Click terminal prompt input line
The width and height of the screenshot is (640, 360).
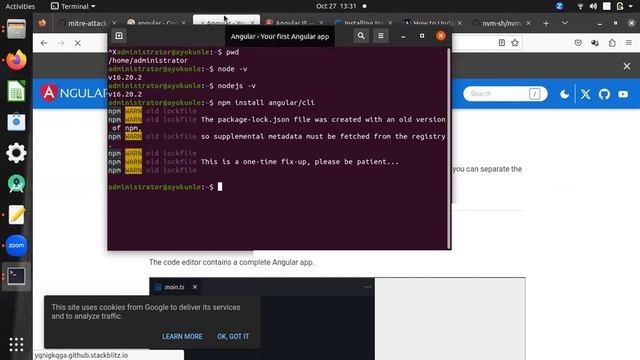pyautogui.click(x=278, y=187)
